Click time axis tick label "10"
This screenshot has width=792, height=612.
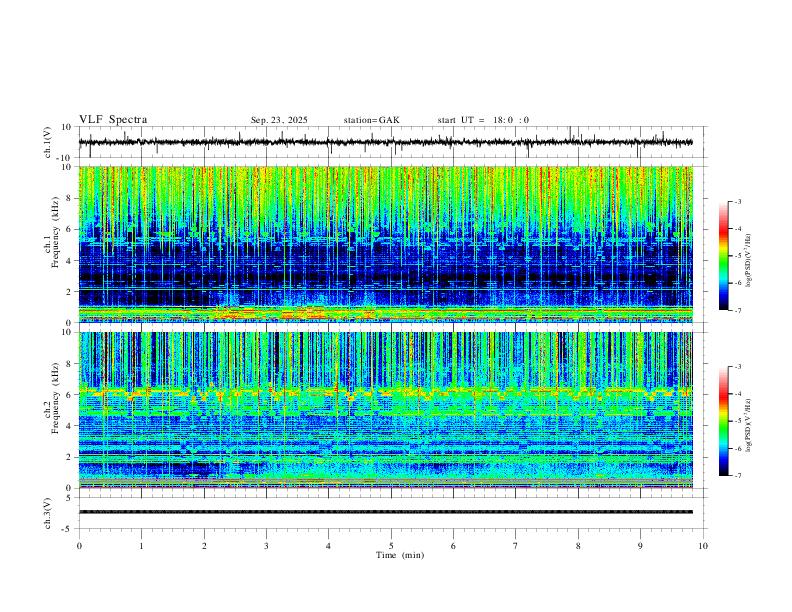(703, 546)
